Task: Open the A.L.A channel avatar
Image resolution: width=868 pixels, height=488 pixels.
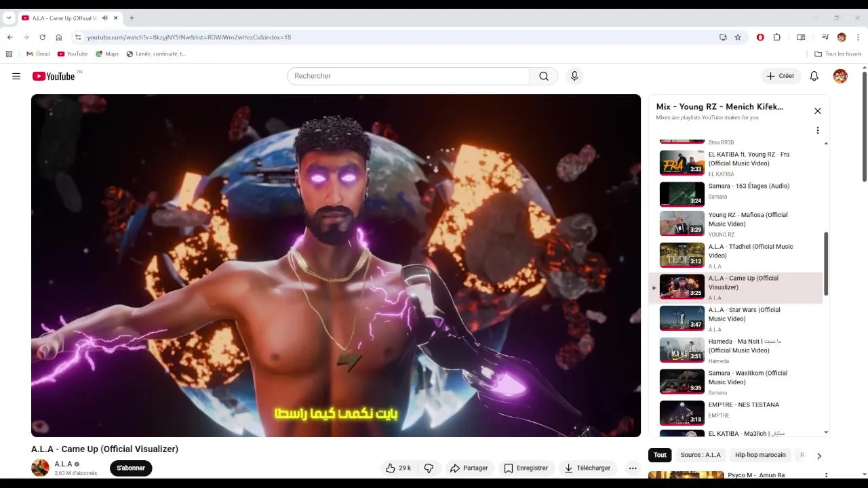Action: [x=40, y=468]
